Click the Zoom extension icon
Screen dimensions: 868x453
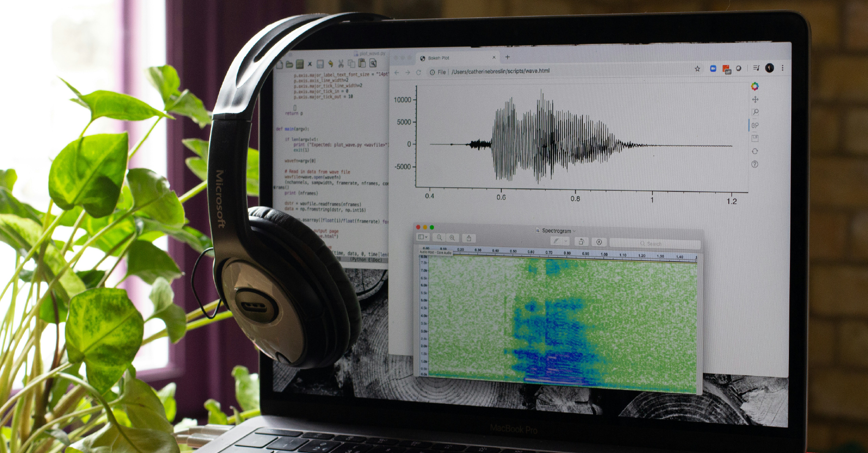(713, 69)
